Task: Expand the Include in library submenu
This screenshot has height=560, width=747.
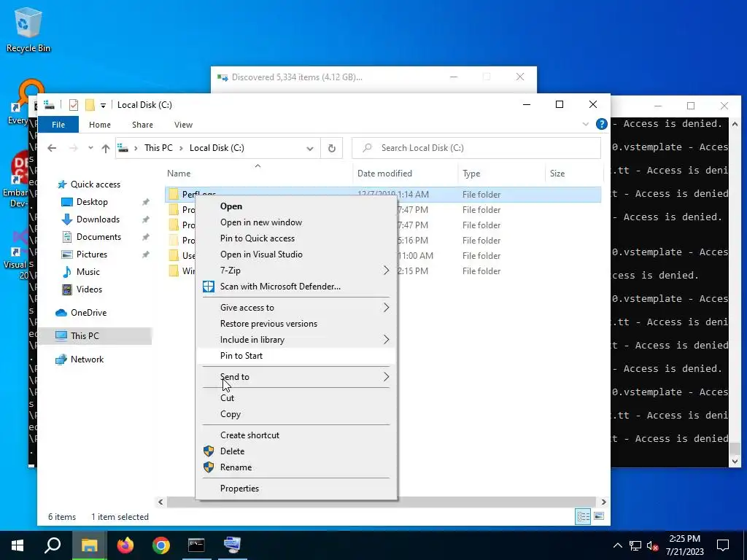Action: 296,340
